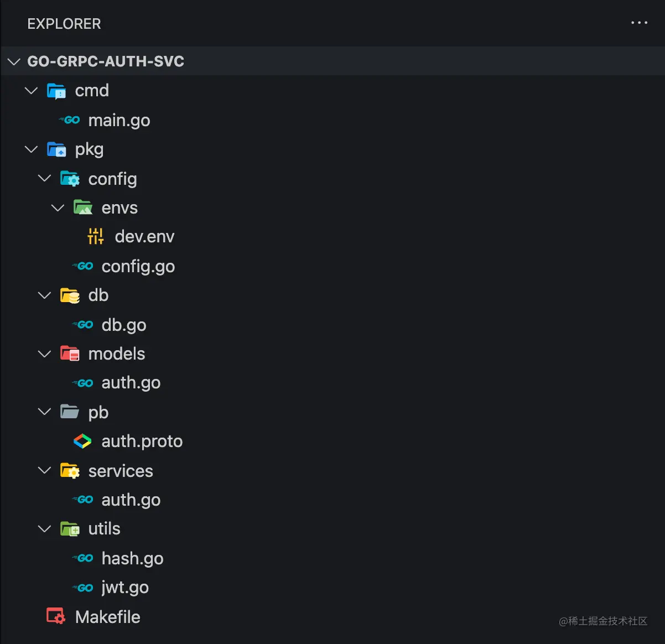Click the dev.env settings sliders icon
This screenshot has height=644, width=665.
coord(96,236)
